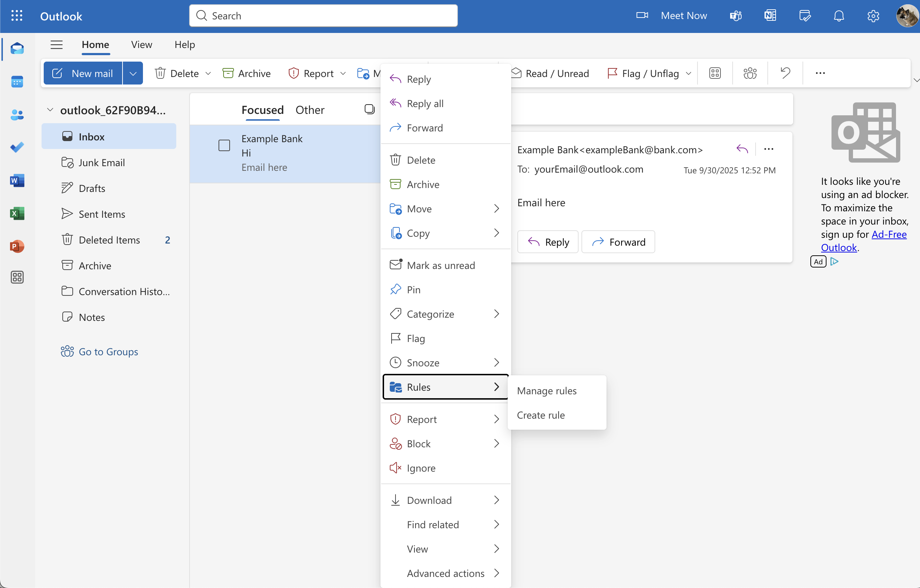Collapse the outlook_62F90B94 account folder tree
Screen dimensions: 920x588
click(x=50, y=110)
